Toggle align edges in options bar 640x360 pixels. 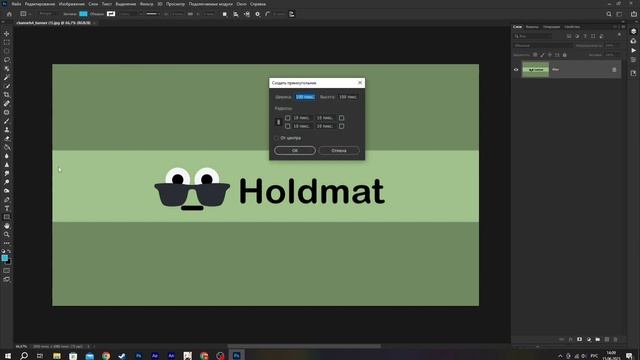point(291,14)
